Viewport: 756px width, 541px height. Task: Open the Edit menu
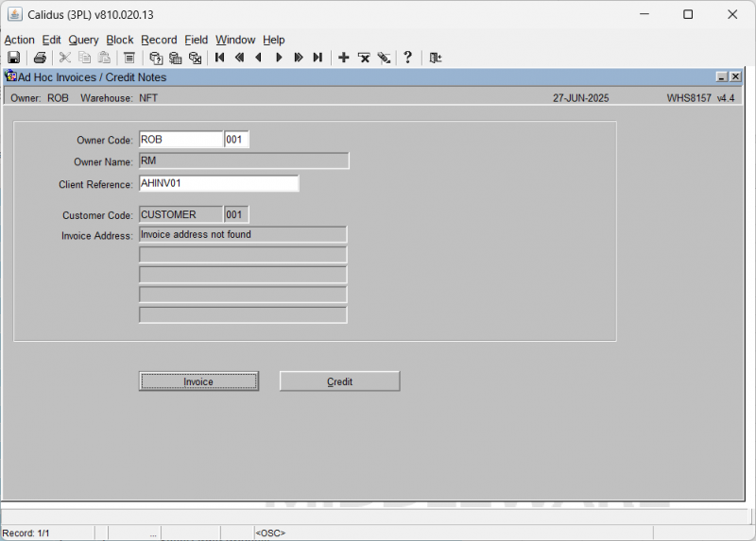51,40
